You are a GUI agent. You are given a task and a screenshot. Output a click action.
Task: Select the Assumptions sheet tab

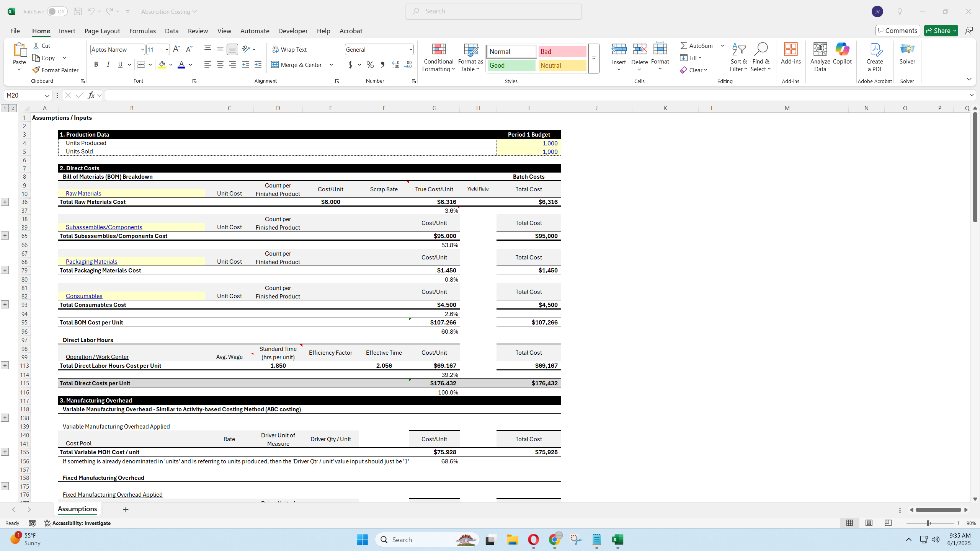pyautogui.click(x=77, y=509)
